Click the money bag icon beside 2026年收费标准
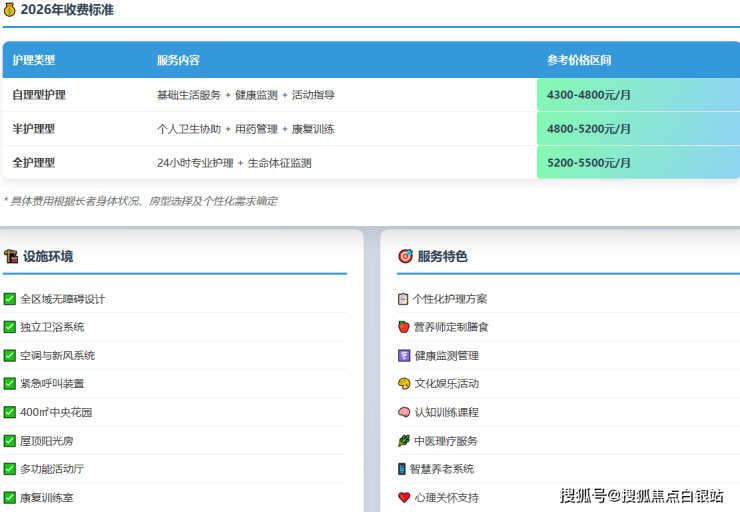The height and width of the screenshot is (512, 740). pyautogui.click(x=10, y=10)
